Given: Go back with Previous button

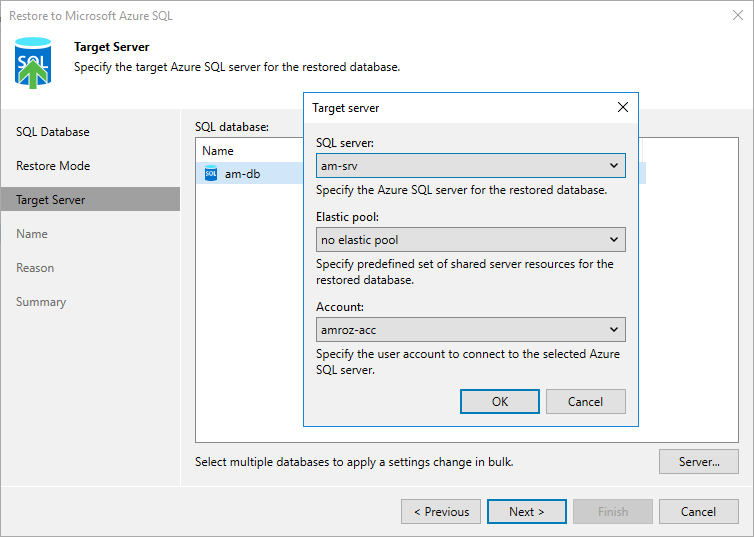Looking at the screenshot, I should (x=440, y=512).
